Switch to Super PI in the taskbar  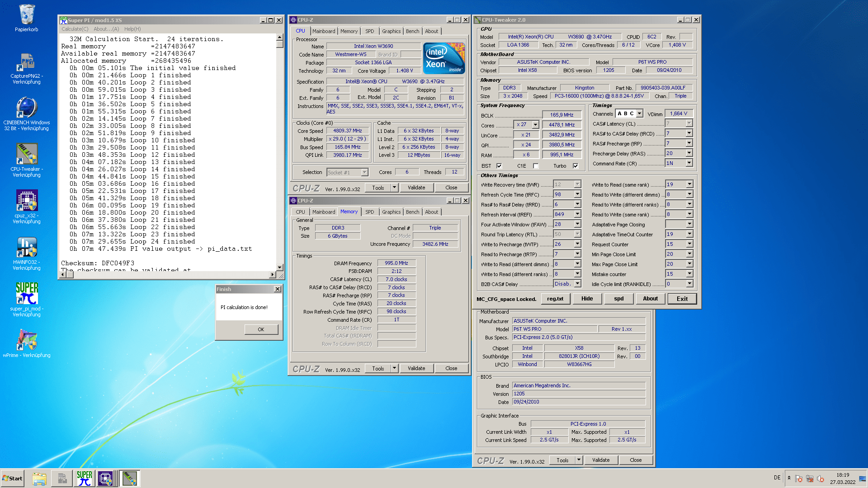click(x=84, y=479)
